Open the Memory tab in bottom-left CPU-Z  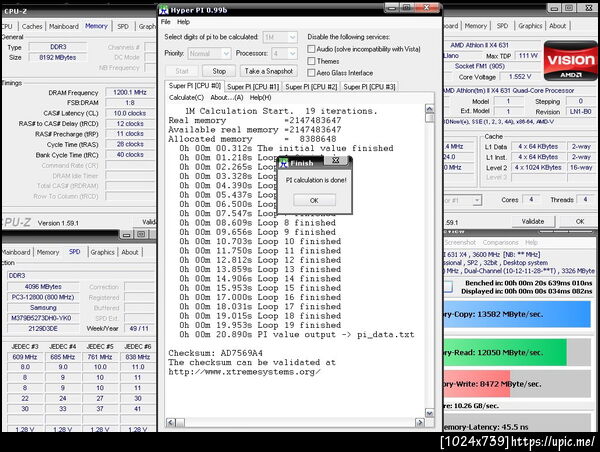click(x=48, y=252)
